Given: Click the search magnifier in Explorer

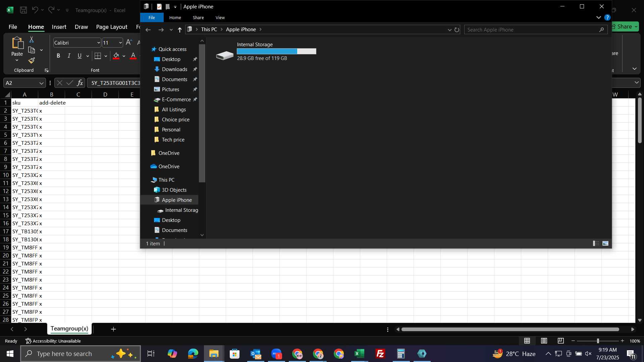Looking at the screenshot, I should [601, 30].
